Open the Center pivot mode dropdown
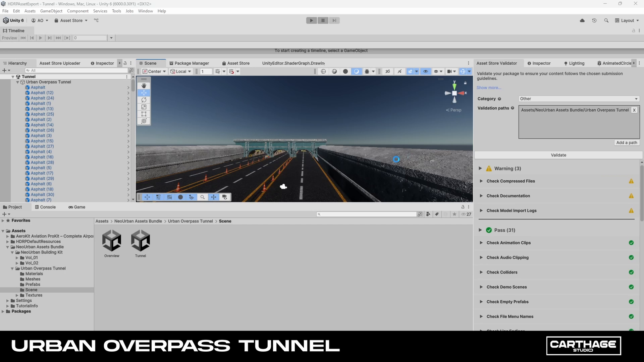The image size is (644, 362). 154,71
